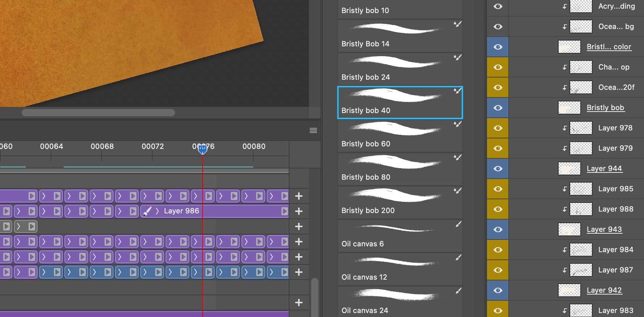Toggle visibility of Layer 979

pyautogui.click(x=498, y=148)
